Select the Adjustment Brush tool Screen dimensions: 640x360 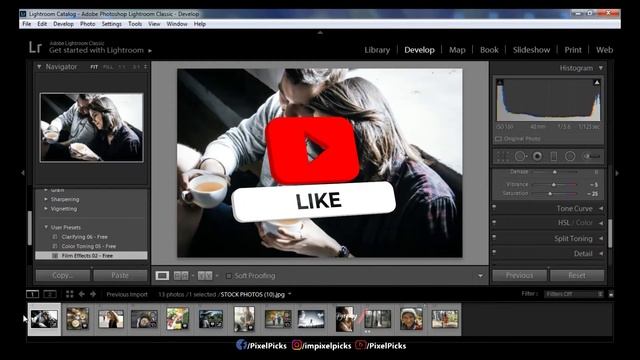click(591, 156)
